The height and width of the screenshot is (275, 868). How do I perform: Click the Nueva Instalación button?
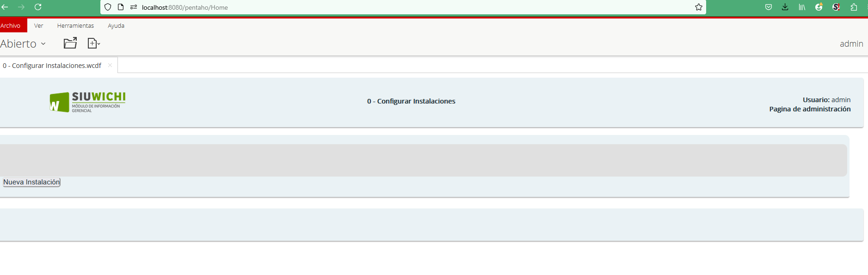tap(31, 182)
